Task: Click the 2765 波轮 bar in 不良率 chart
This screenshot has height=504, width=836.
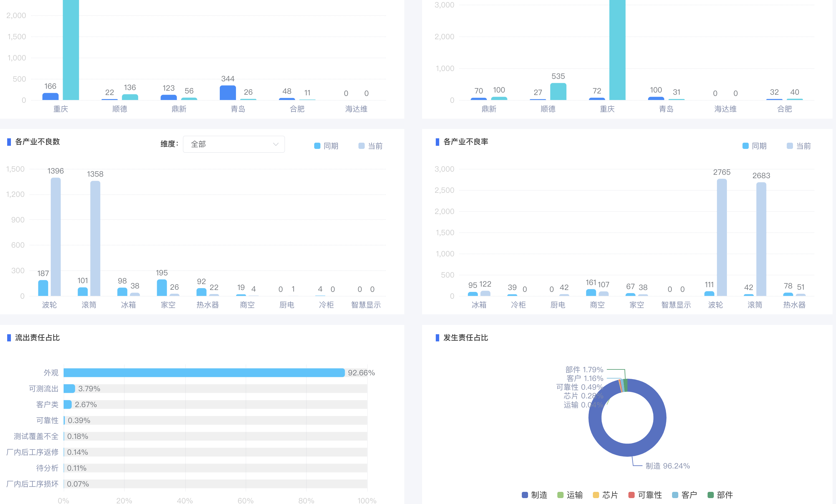Action: coord(722,237)
